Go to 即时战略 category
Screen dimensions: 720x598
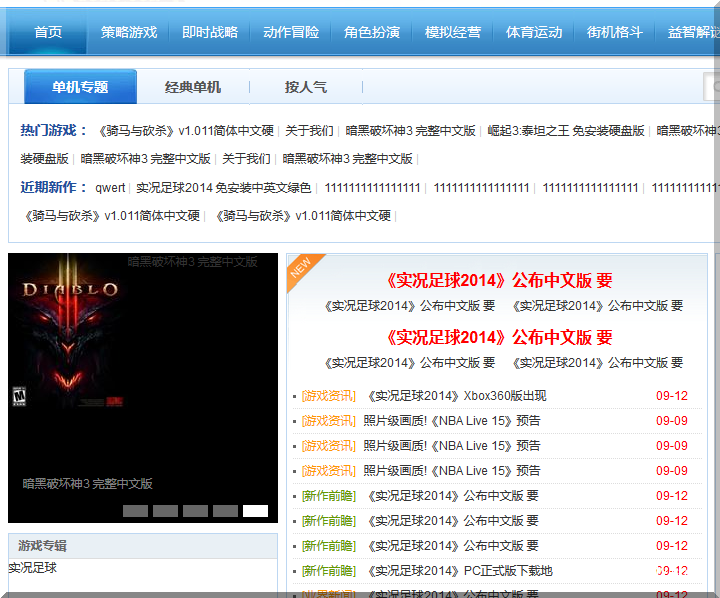[x=210, y=32]
